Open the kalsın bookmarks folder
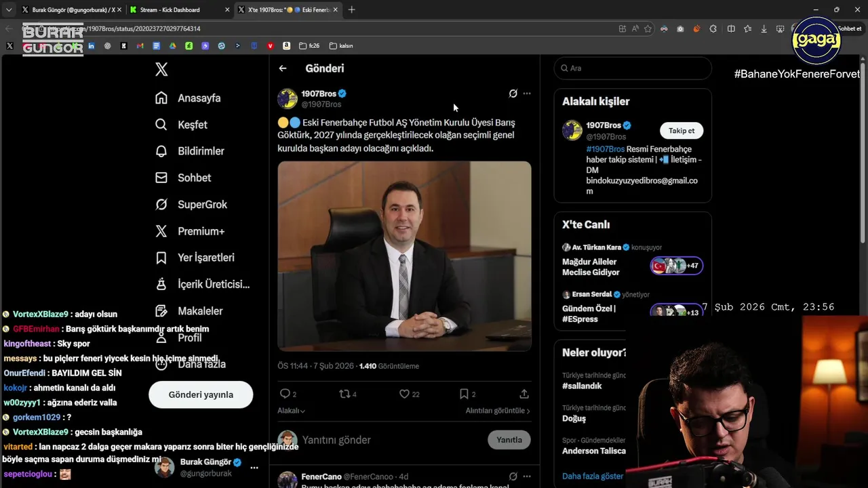Viewport: 868px width, 488px height. coord(341,46)
